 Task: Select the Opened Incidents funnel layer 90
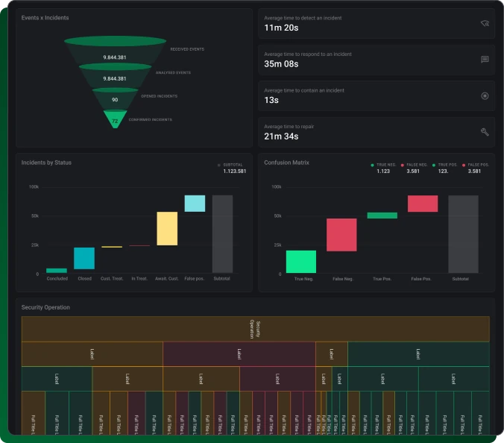(x=115, y=100)
